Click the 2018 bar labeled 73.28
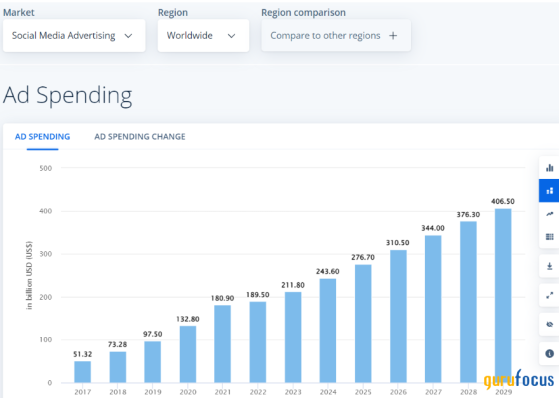Image resolution: width=559 pixels, height=398 pixels. tap(118, 367)
